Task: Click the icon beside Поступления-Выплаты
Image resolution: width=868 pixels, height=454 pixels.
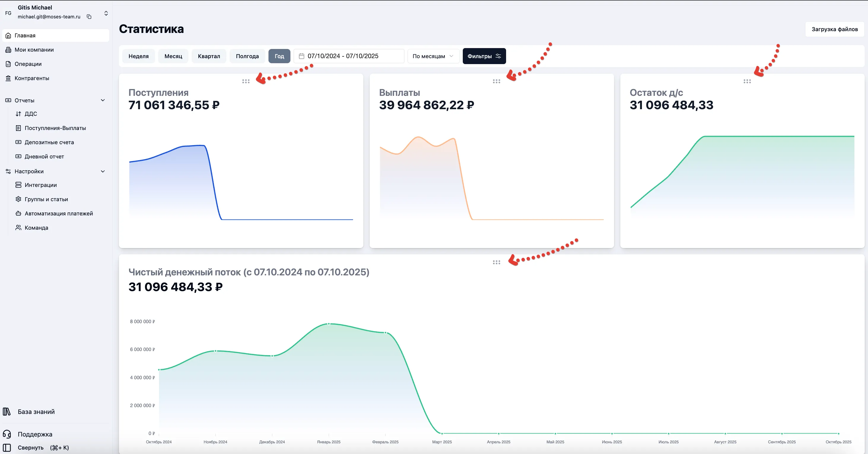Action: click(18, 128)
